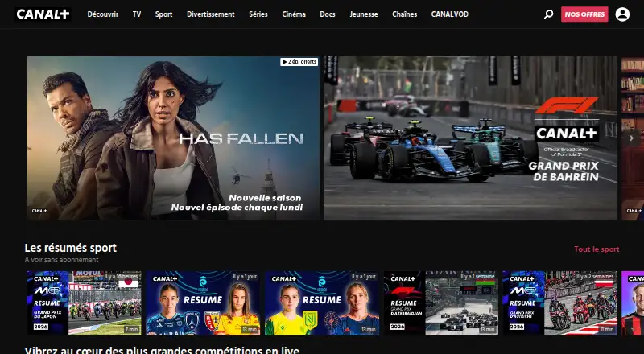The image size is (644, 354).
Task: Open the Séries menu item
Action: 258,14
